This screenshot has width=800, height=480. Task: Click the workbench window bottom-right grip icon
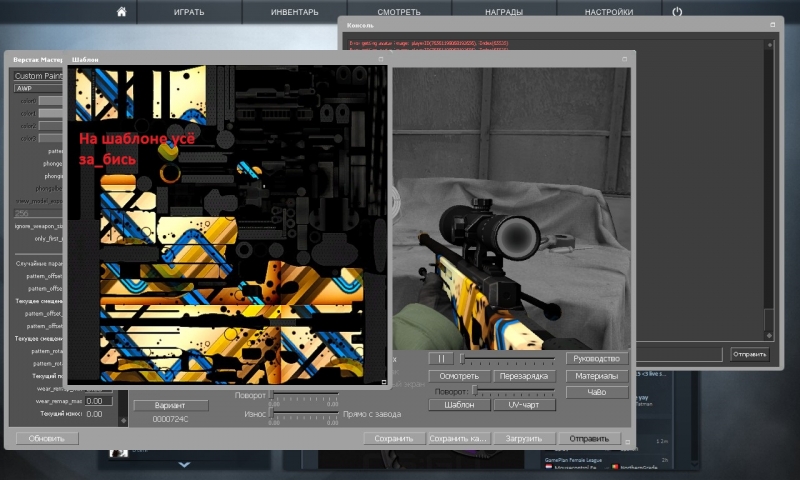[628, 442]
